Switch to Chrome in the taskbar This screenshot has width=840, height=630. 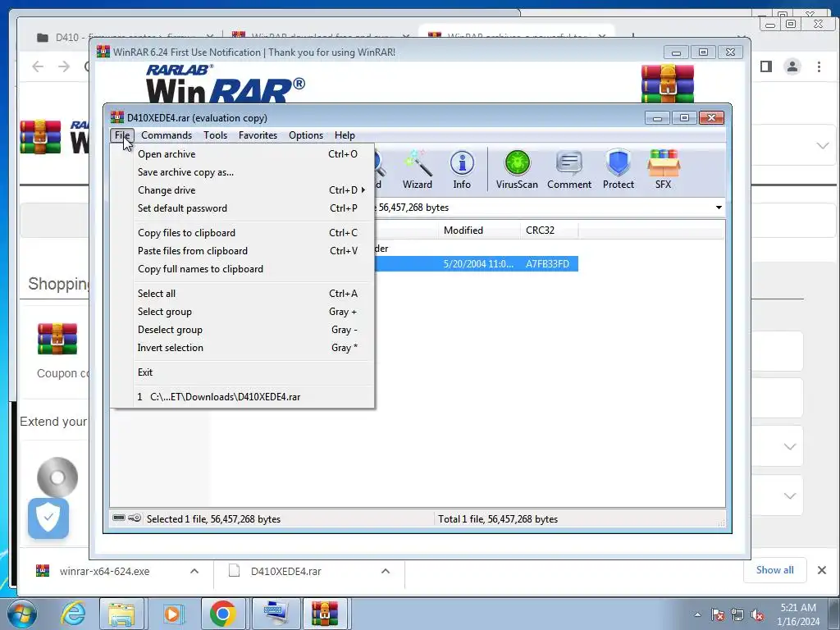[223, 614]
